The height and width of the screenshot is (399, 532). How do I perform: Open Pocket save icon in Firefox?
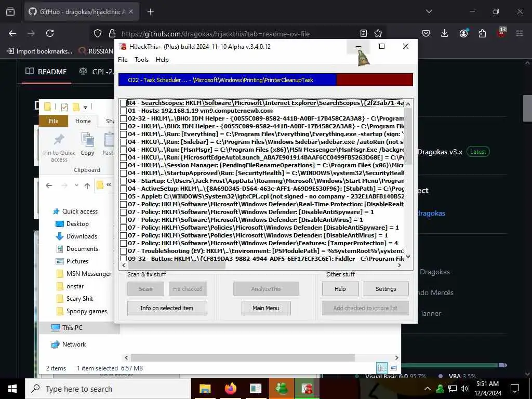coord(426,33)
